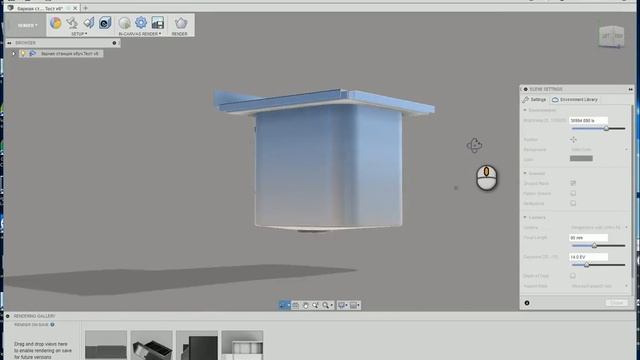Select the Zoom Window tool
This screenshot has width=640, height=360.
(316, 305)
